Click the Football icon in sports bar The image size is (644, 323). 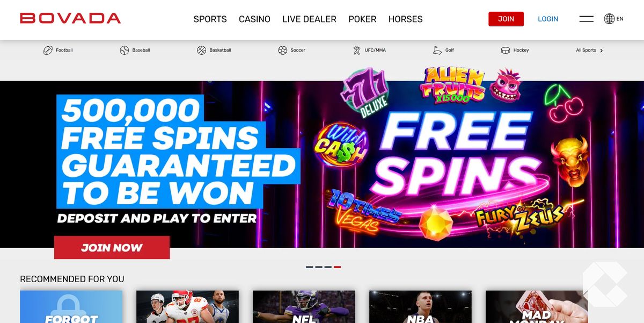click(x=48, y=50)
